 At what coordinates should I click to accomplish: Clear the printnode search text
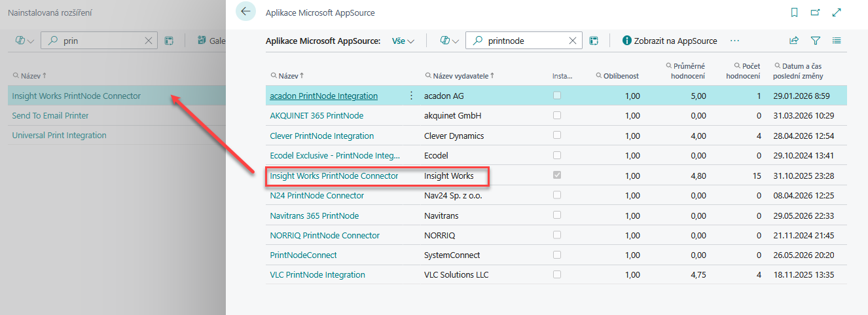pyautogui.click(x=573, y=41)
